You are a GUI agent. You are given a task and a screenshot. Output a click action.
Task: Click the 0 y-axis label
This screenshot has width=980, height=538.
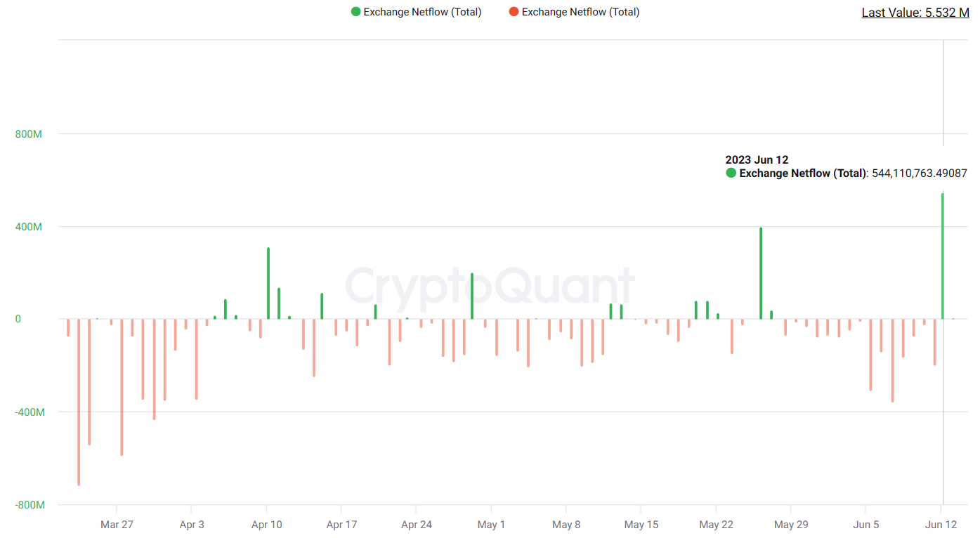click(18, 319)
